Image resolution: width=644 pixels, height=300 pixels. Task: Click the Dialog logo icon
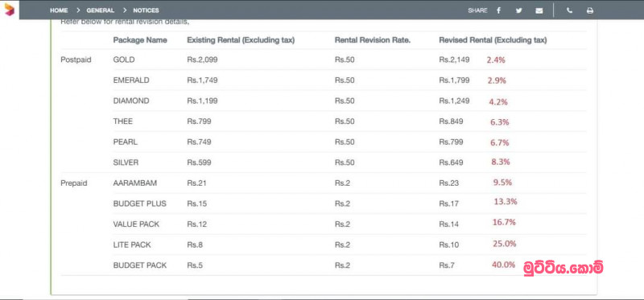click(9, 10)
